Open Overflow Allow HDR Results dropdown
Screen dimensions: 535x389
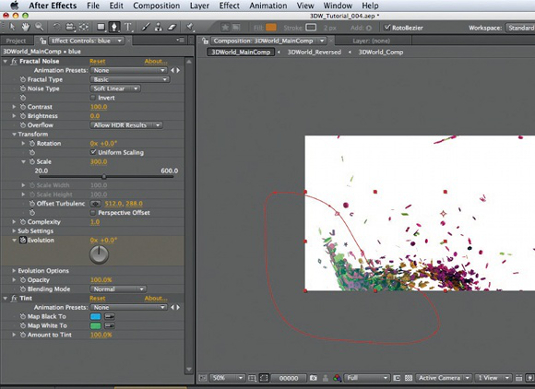point(126,125)
